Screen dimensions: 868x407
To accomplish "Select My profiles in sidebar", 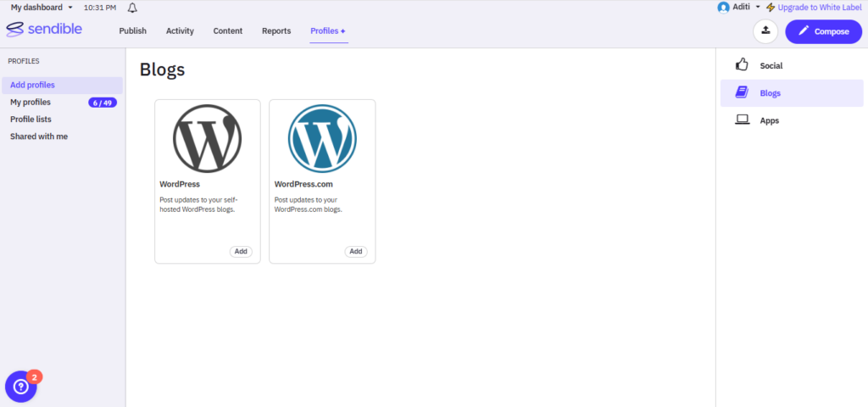I will (31, 103).
